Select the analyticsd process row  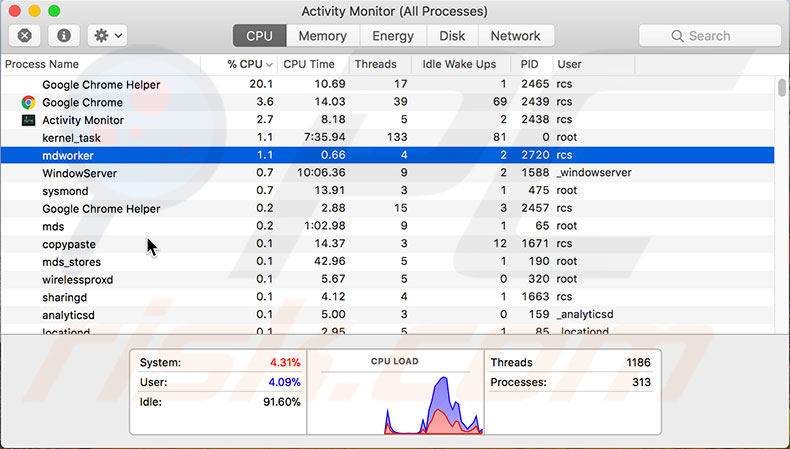[387, 314]
